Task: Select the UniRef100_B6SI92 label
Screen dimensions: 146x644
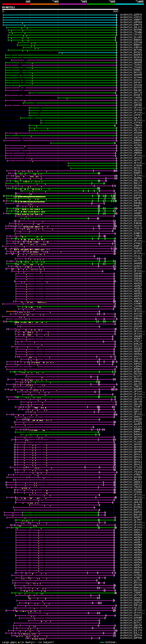Action: (131, 72)
